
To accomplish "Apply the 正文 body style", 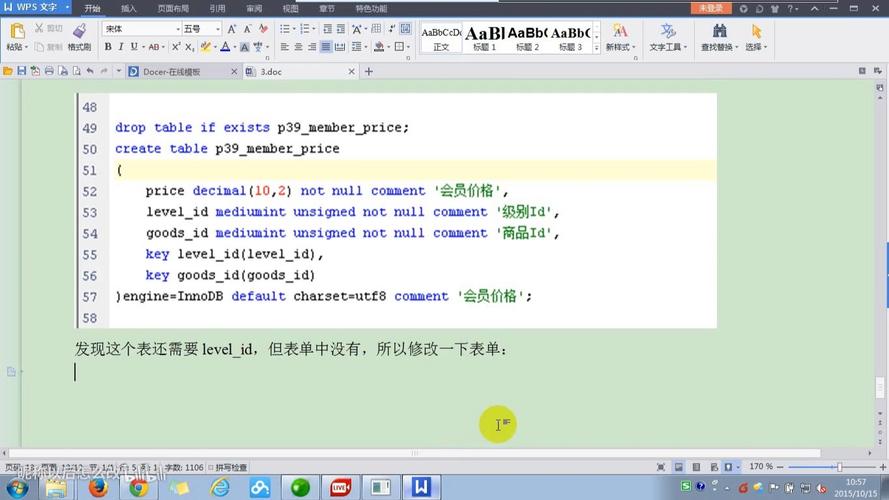I will (441, 39).
